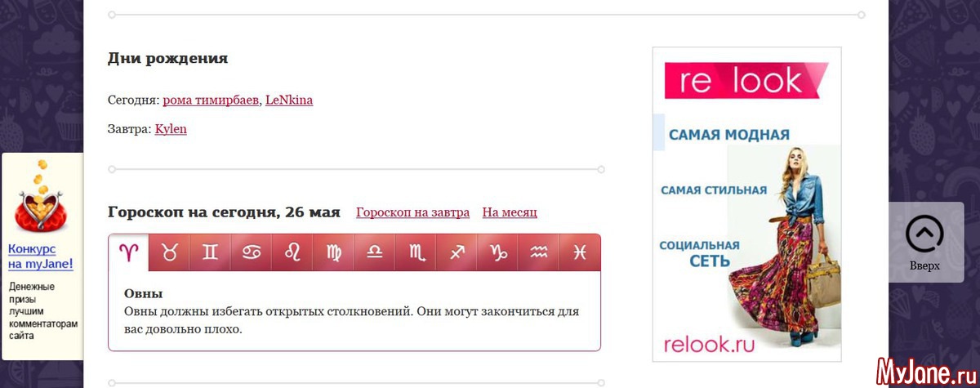Pick the Libra zodiac icon
This screenshot has height=388, width=980.
tap(375, 253)
